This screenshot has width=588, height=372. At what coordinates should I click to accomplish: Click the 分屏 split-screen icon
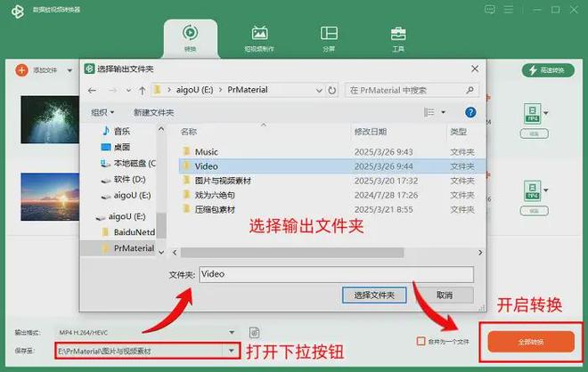click(x=329, y=38)
